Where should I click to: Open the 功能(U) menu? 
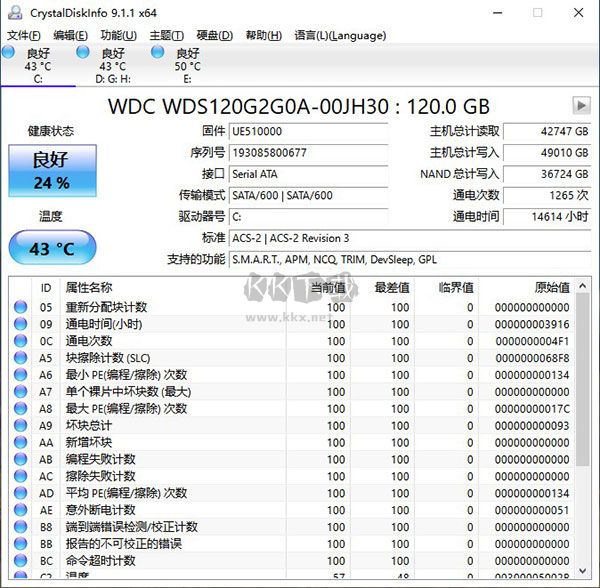[x=119, y=36]
